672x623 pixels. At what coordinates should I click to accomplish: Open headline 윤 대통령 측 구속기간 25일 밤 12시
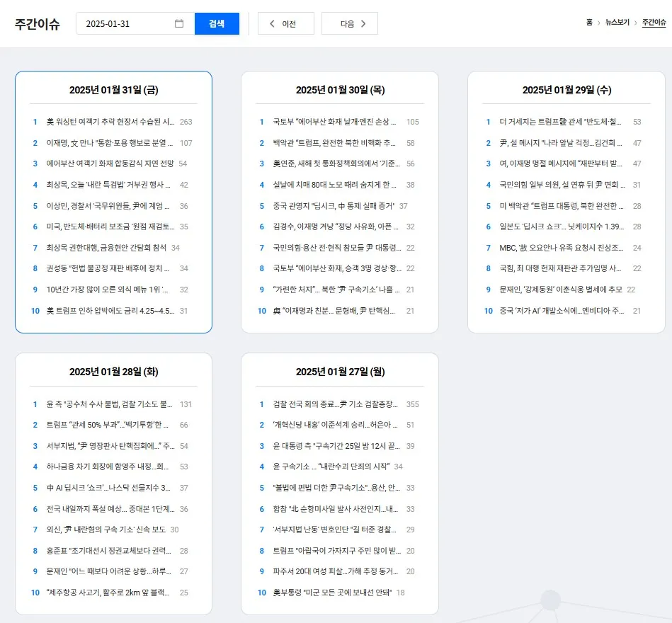(x=336, y=447)
